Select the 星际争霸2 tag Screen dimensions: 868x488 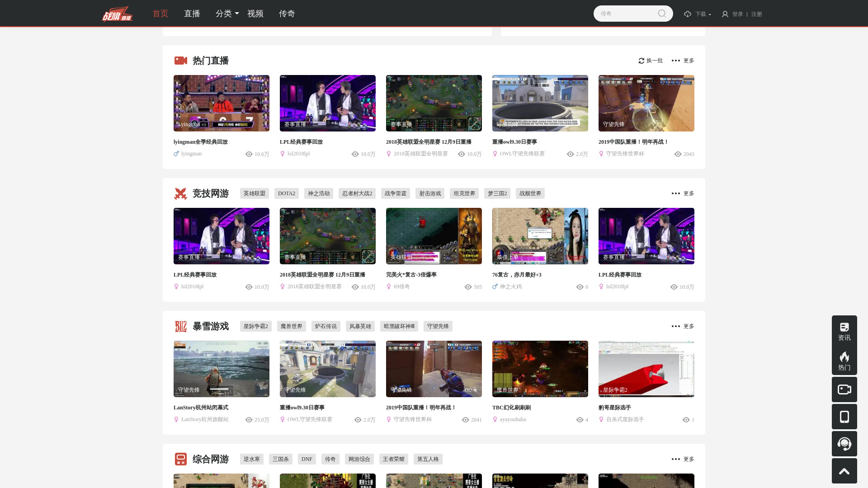coord(256,326)
